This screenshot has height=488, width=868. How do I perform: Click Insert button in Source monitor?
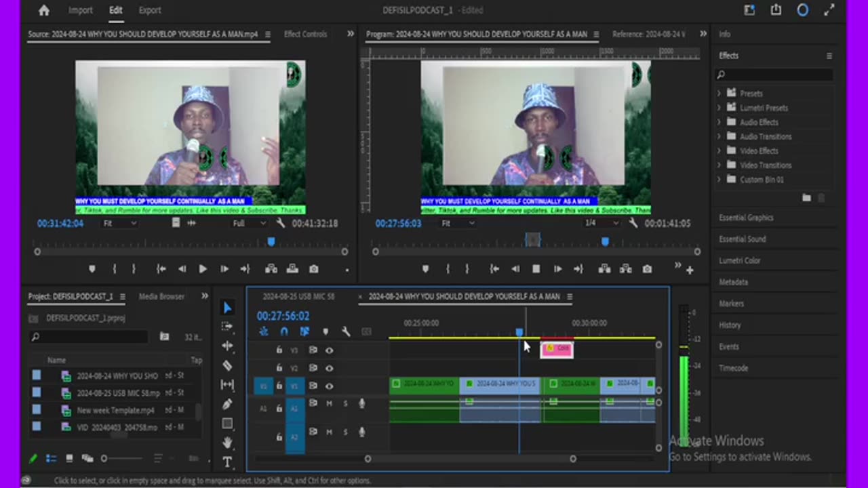(x=271, y=269)
